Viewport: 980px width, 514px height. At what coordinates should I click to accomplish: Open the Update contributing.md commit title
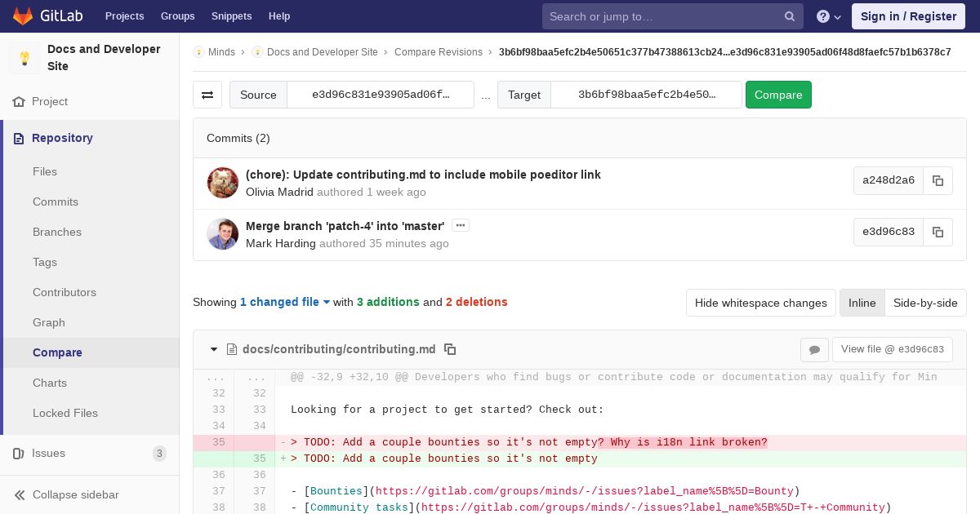pyautogui.click(x=423, y=175)
